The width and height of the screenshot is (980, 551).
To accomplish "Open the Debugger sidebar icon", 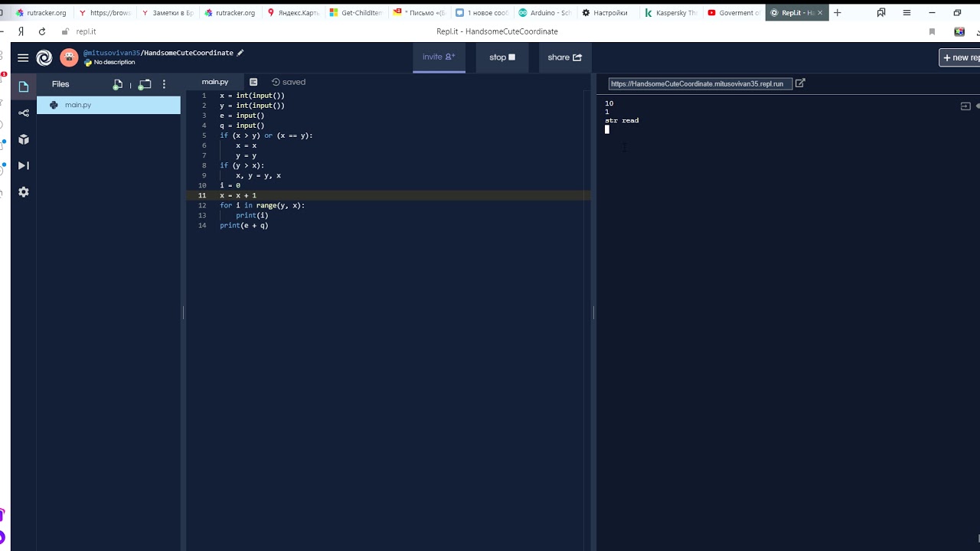I will pyautogui.click(x=24, y=165).
